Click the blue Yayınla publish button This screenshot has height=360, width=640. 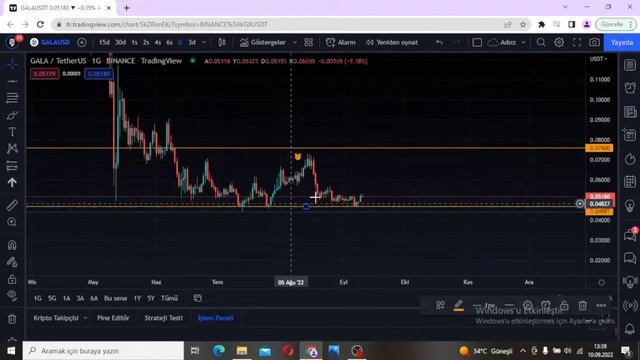click(622, 42)
